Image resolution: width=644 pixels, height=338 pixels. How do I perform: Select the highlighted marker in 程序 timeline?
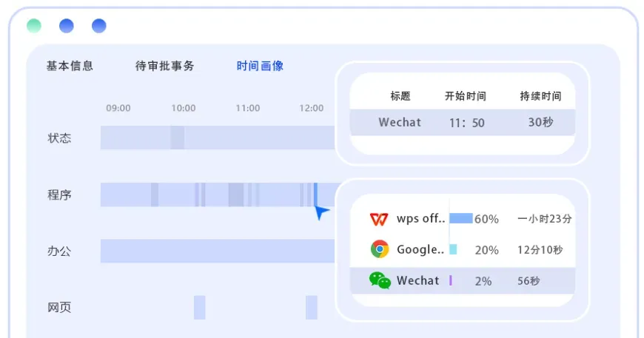315,195
